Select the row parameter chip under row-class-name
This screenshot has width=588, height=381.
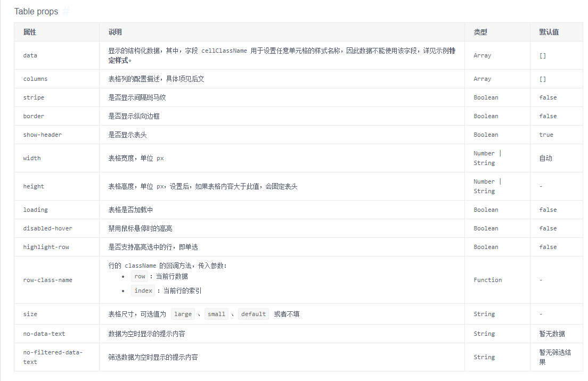pos(140,276)
